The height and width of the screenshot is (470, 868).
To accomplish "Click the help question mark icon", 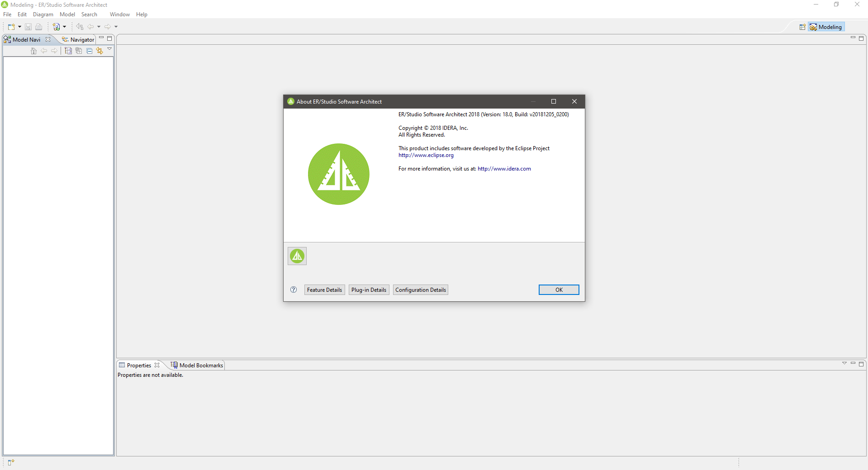I will (x=294, y=290).
